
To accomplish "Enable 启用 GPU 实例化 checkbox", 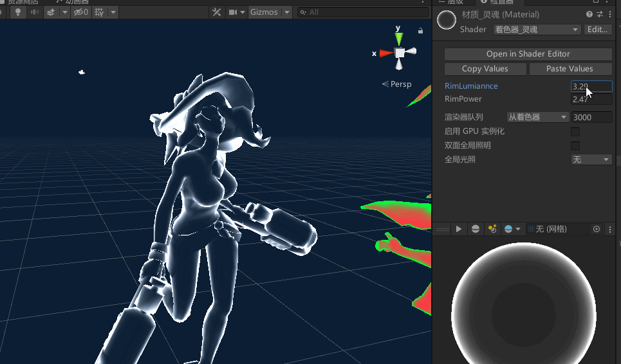I will [575, 131].
